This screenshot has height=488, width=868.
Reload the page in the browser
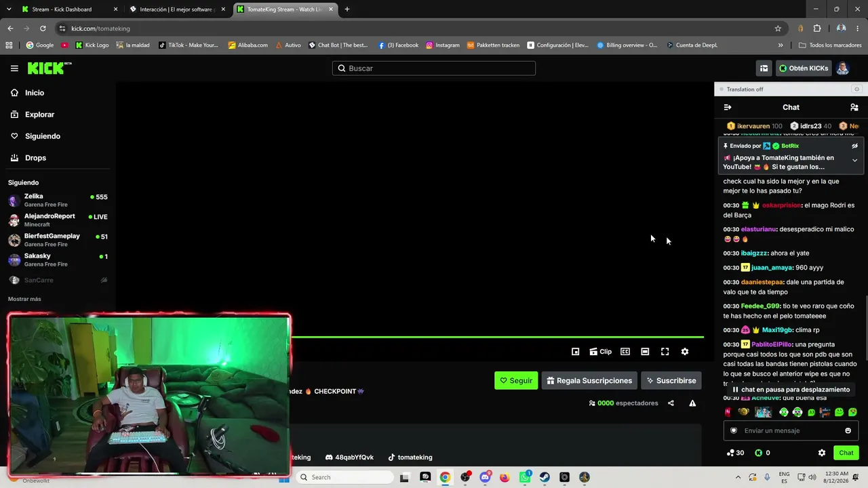pyautogui.click(x=43, y=28)
